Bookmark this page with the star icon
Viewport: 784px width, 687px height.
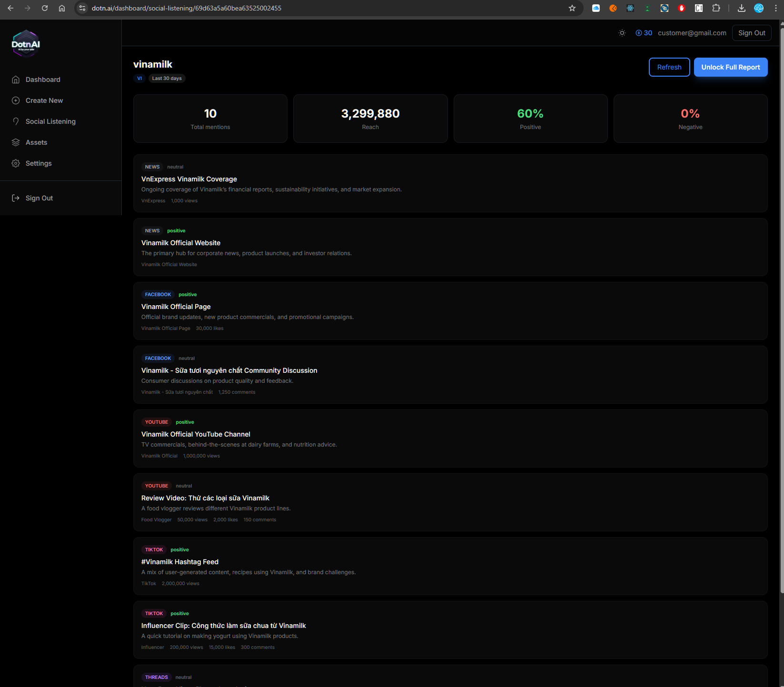coord(572,8)
